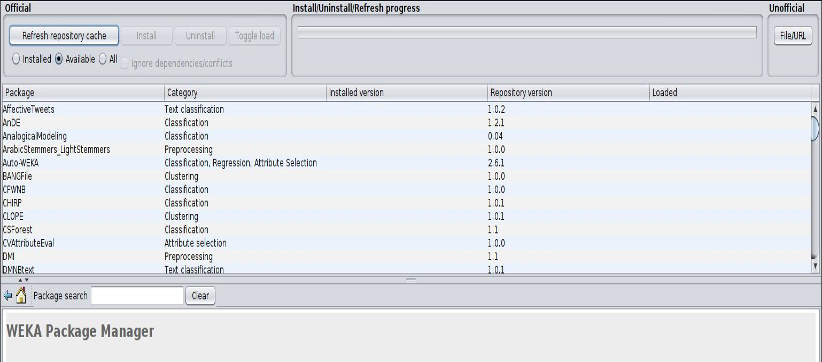Clear the package search field

(200, 295)
